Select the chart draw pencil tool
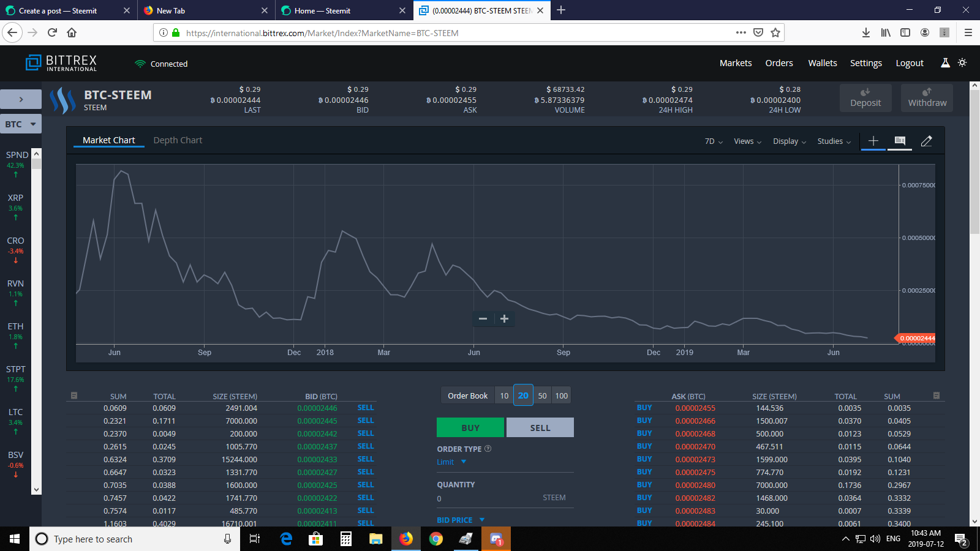Image resolution: width=980 pixels, height=551 pixels. pyautogui.click(x=927, y=141)
